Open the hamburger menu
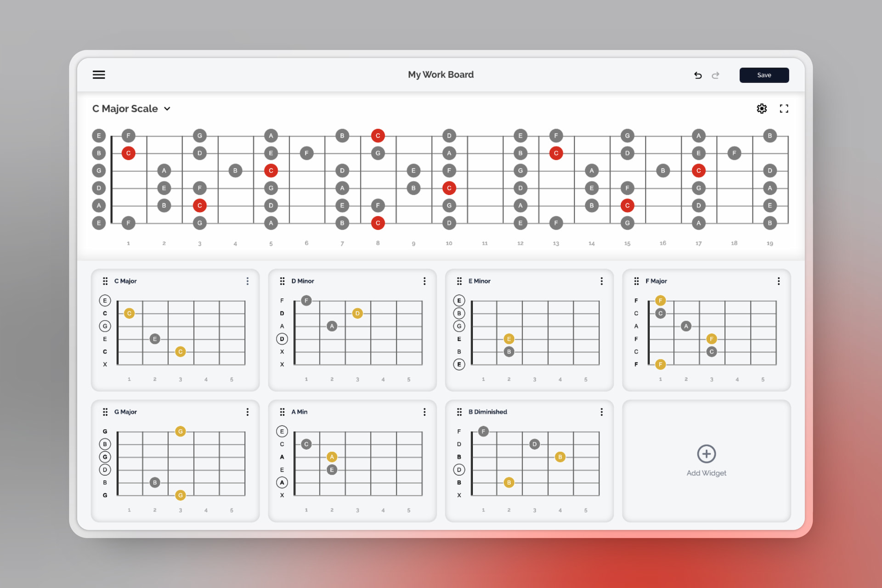 coord(99,75)
